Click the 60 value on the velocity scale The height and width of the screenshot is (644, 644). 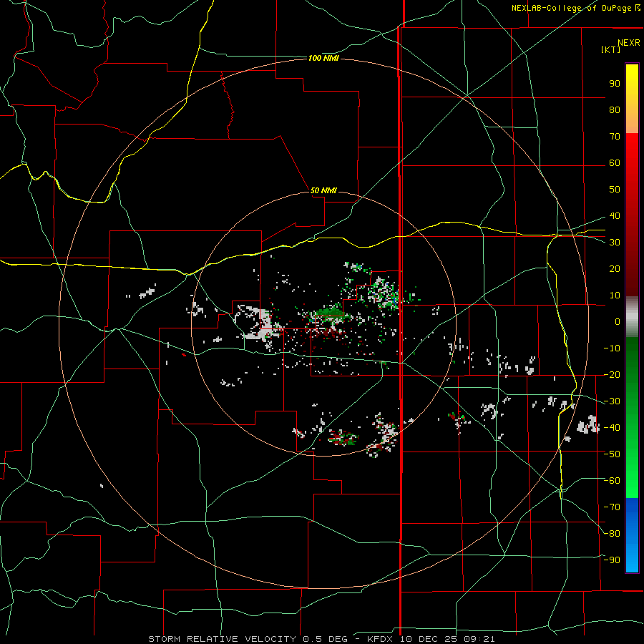point(615,162)
